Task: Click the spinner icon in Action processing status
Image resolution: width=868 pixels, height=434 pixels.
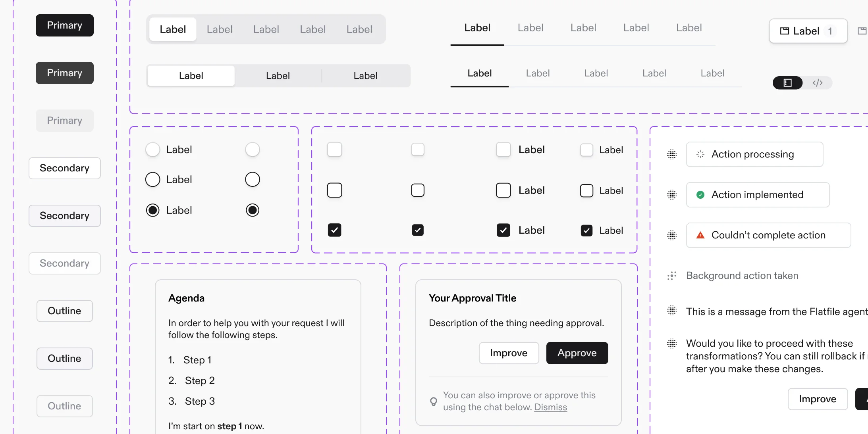Action: 700,154
